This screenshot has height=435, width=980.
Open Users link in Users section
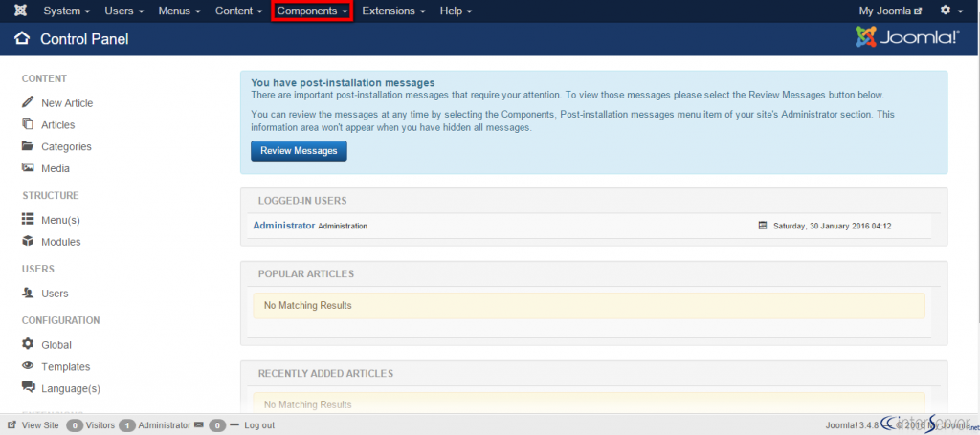55,294
